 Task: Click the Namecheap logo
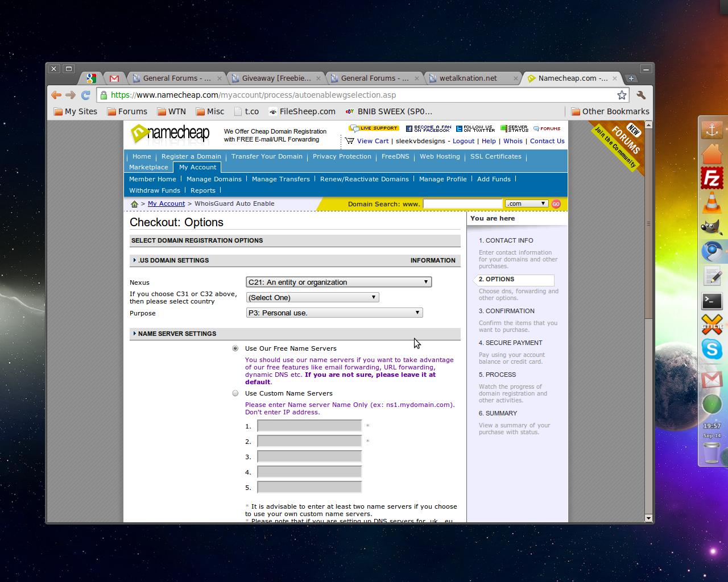click(170, 134)
